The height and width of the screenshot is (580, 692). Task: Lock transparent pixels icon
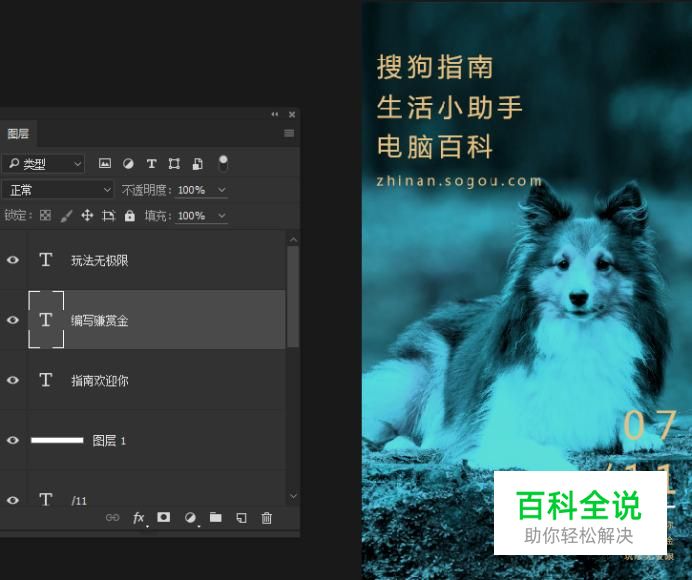coord(45,215)
